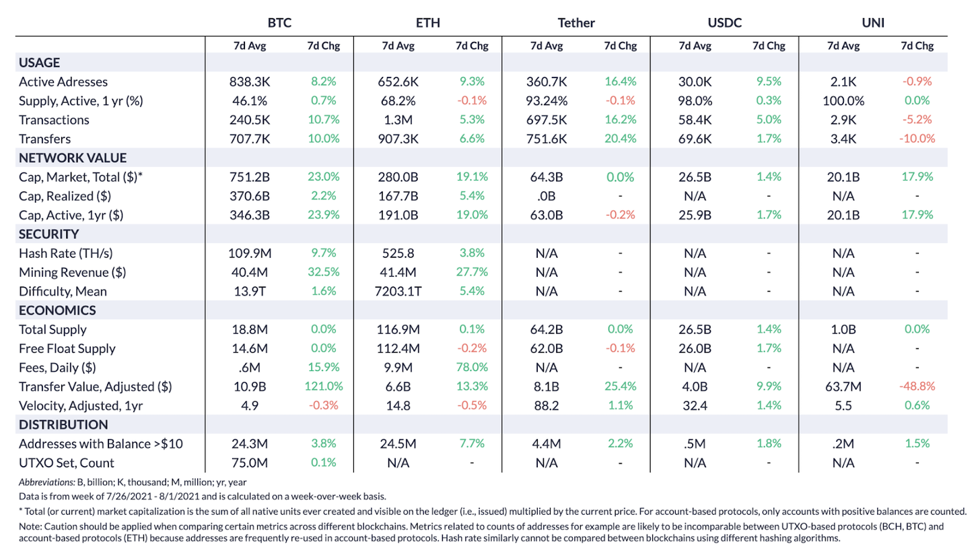Click the Active Adresses row label
This screenshot has height=555, width=980.
63,82
